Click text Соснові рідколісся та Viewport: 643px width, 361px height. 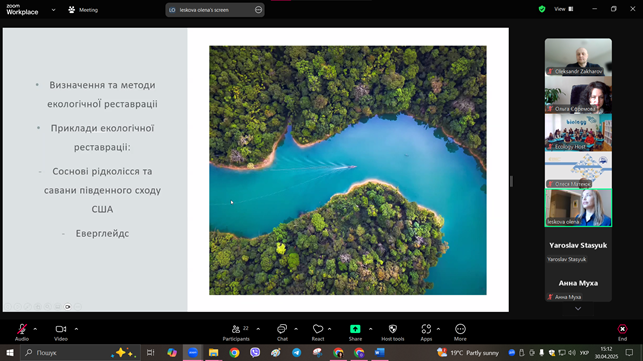(102, 171)
